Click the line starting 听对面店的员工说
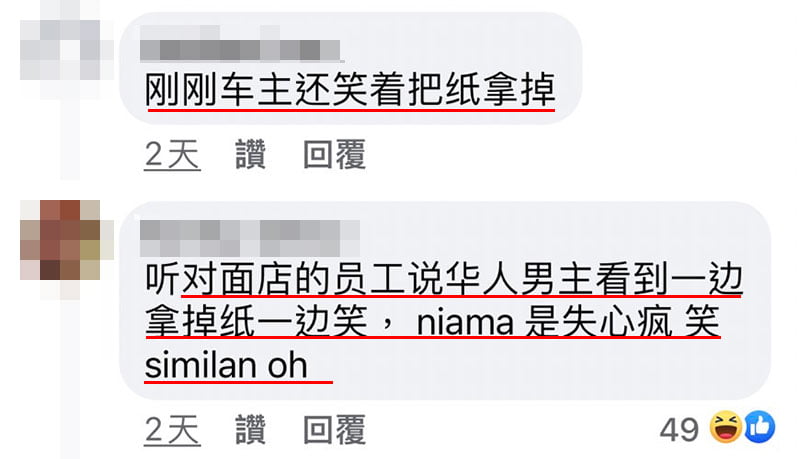The width and height of the screenshot is (800, 459). 443,279
